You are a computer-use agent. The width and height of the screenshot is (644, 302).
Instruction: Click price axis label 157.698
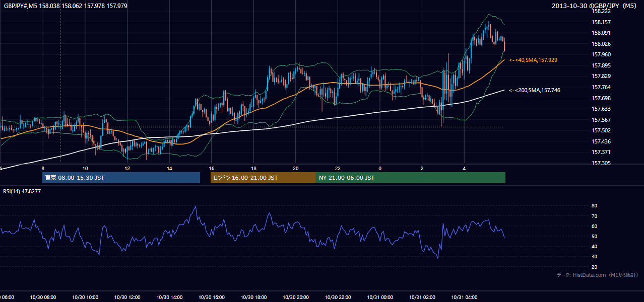pos(601,98)
